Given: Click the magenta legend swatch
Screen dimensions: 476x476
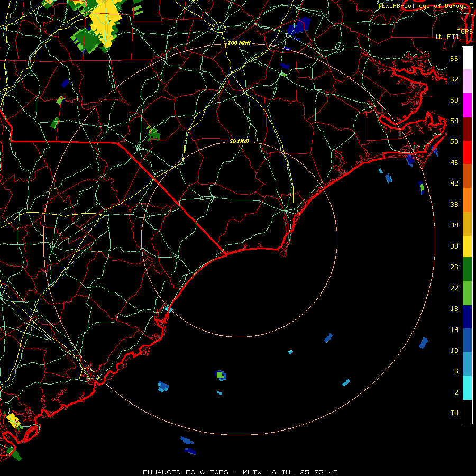Looking at the screenshot, I should click(x=467, y=105).
